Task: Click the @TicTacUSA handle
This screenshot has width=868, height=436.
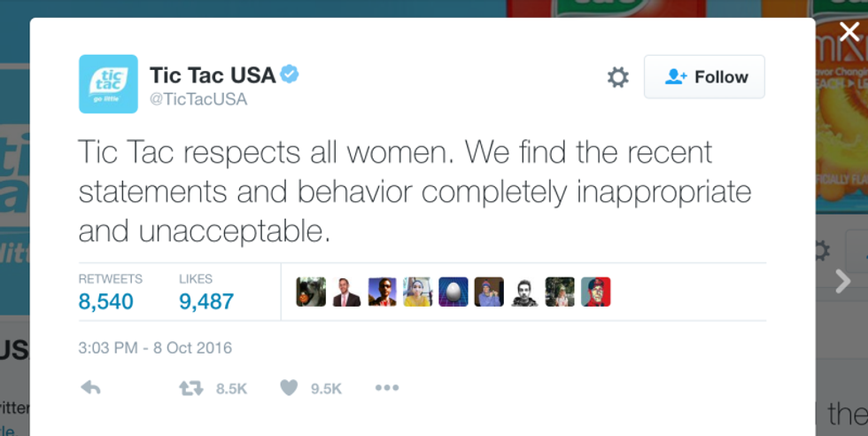Action: pos(198,99)
